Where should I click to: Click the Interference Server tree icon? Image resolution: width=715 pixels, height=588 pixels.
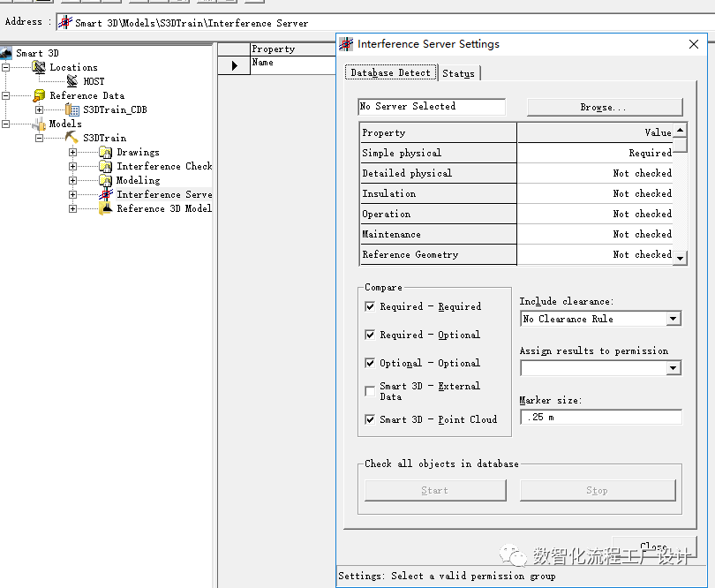click(105, 194)
